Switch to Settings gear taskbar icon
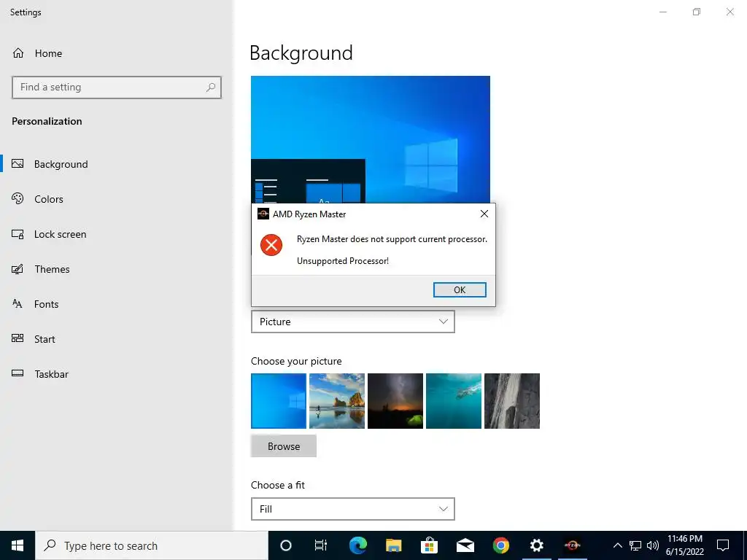Image resolution: width=747 pixels, height=560 pixels. click(536, 545)
